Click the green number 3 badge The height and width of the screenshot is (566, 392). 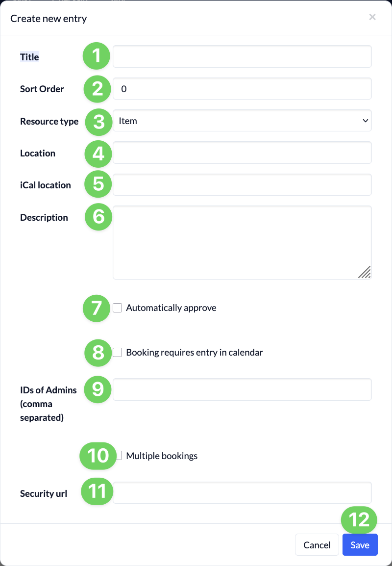99,121
